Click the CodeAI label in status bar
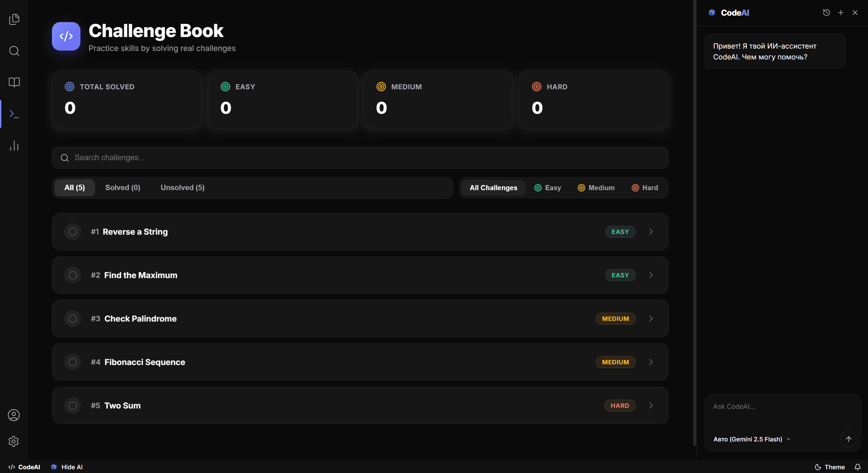 [24, 467]
